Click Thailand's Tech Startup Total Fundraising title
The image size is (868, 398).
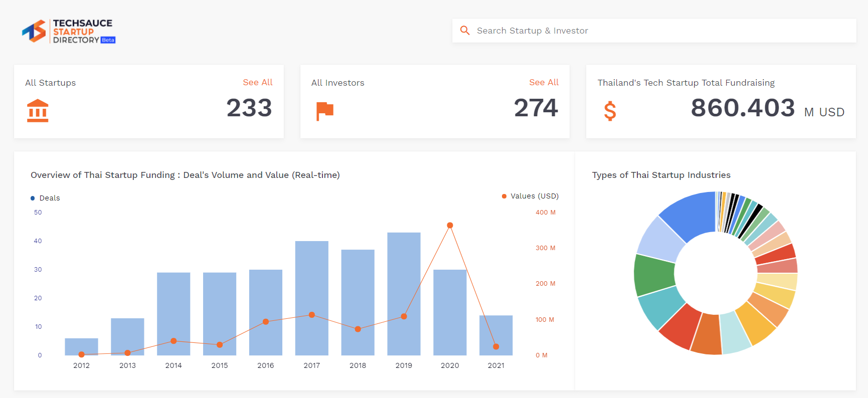click(x=686, y=83)
